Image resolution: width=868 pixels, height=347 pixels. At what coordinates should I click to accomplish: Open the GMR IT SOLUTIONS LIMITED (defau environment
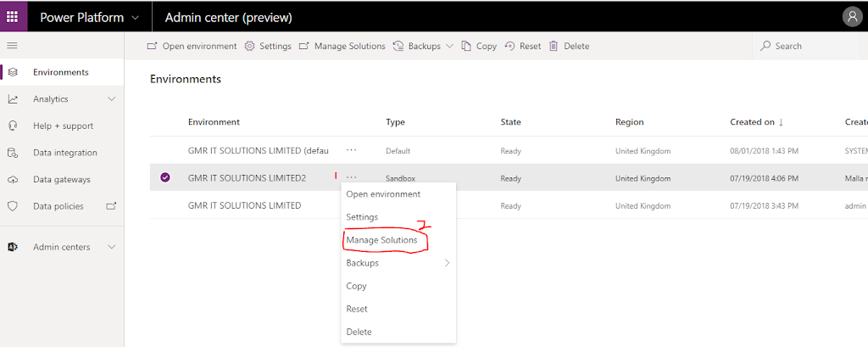258,150
